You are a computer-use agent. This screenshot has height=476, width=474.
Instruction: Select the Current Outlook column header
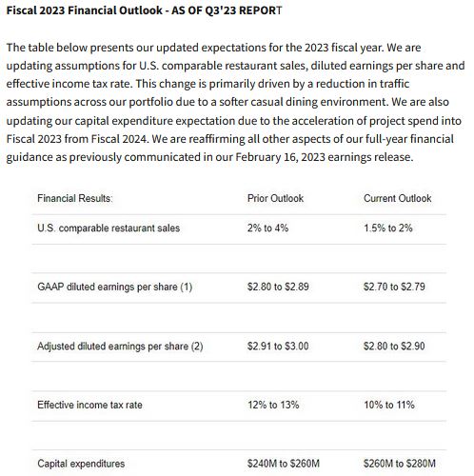pos(397,198)
